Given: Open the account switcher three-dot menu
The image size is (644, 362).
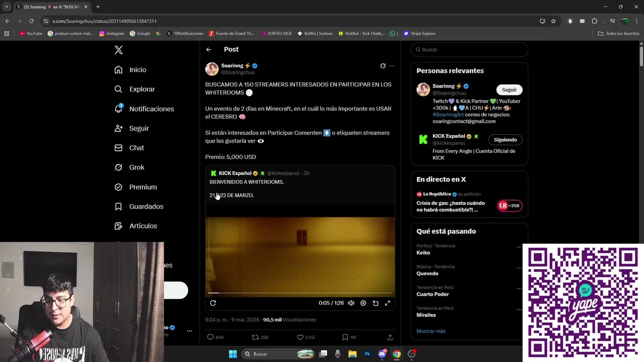Looking at the screenshot, I should (x=190, y=331).
